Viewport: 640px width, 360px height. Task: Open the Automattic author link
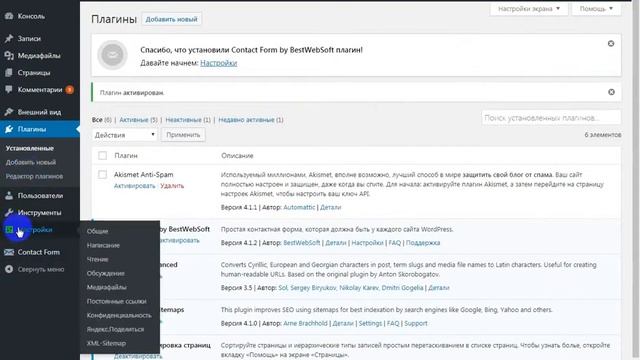(299, 207)
